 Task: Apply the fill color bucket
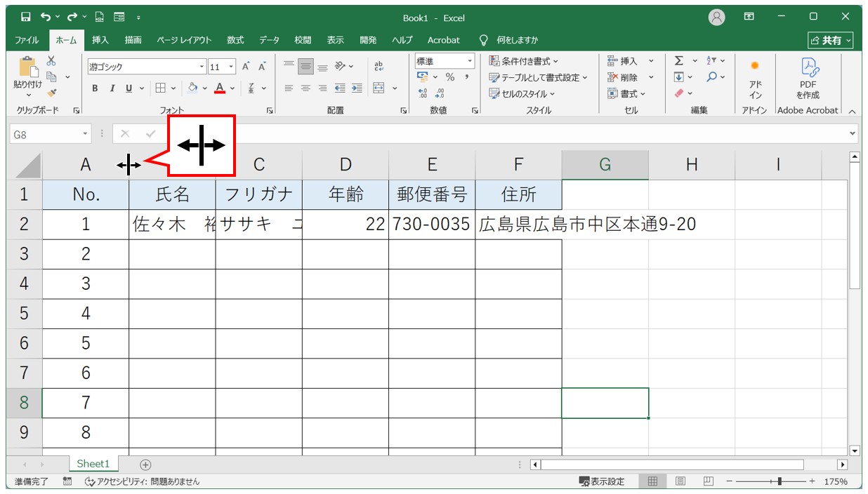point(192,88)
